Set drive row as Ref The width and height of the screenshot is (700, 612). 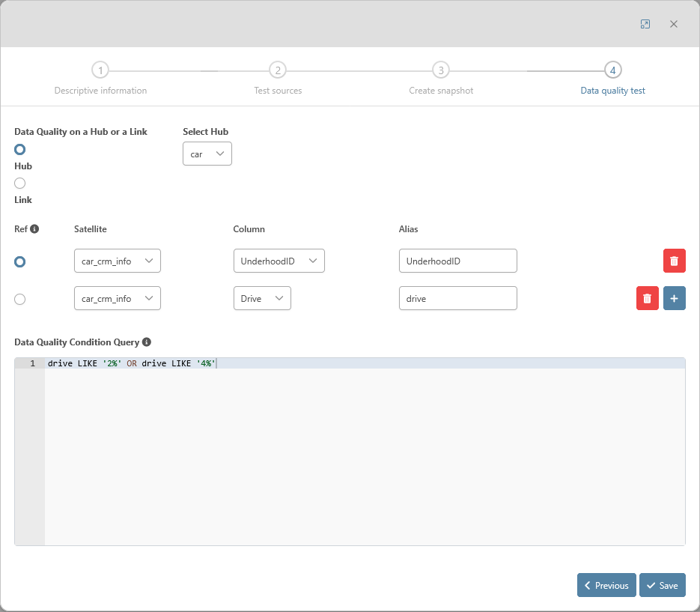click(x=20, y=299)
